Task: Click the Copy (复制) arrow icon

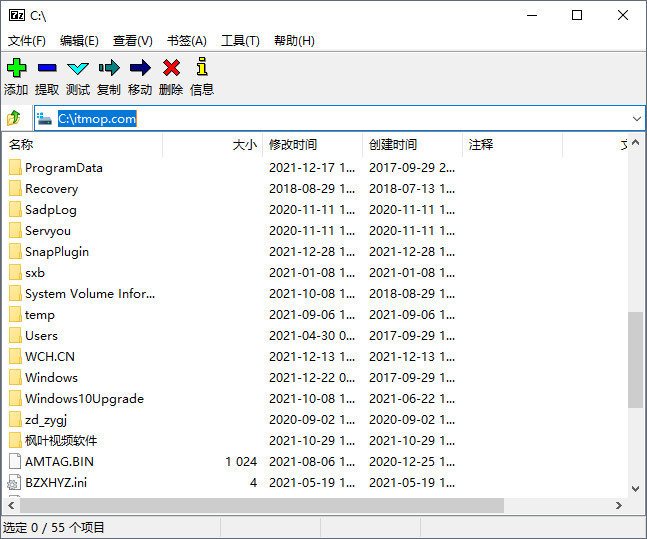Action: 109,68
